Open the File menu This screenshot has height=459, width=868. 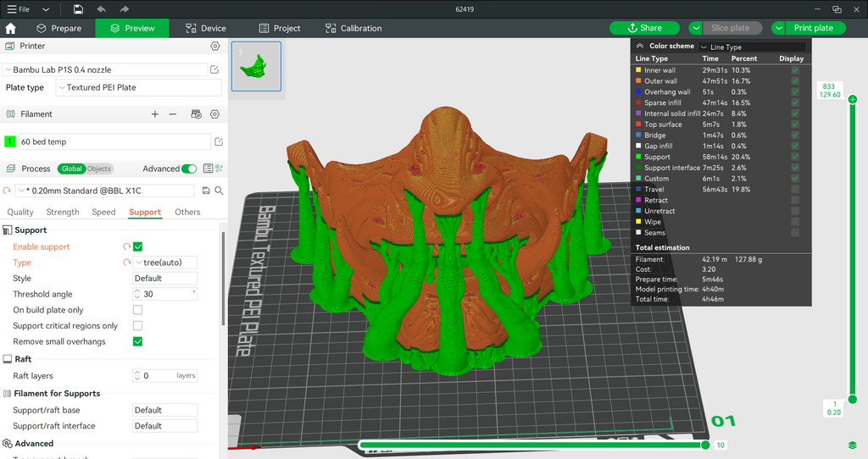pyautogui.click(x=19, y=9)
